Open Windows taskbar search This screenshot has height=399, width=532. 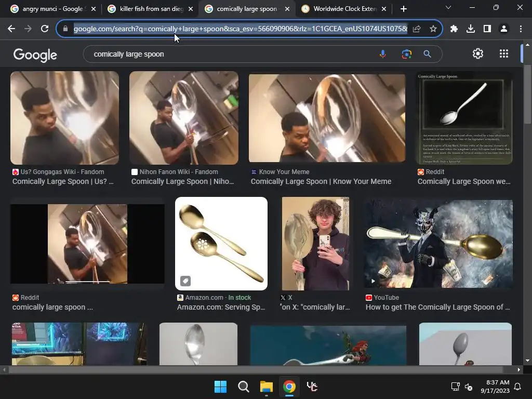tap(243, 387)
